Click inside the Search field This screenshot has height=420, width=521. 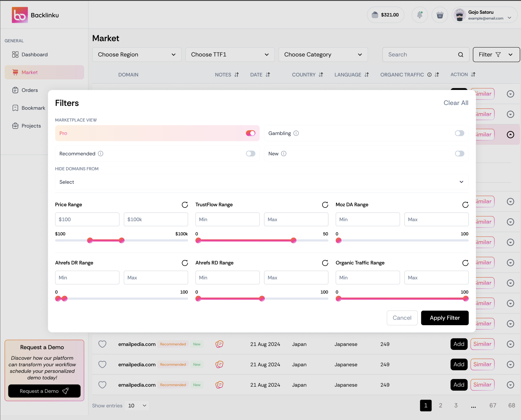420,54
